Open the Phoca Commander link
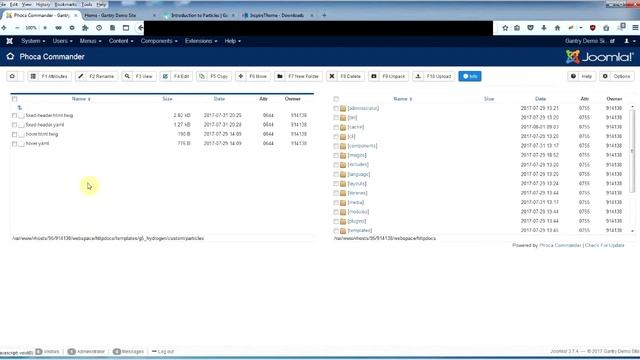Screen dimensions: 640x360 pyautogui.click(x=560, y=245)
